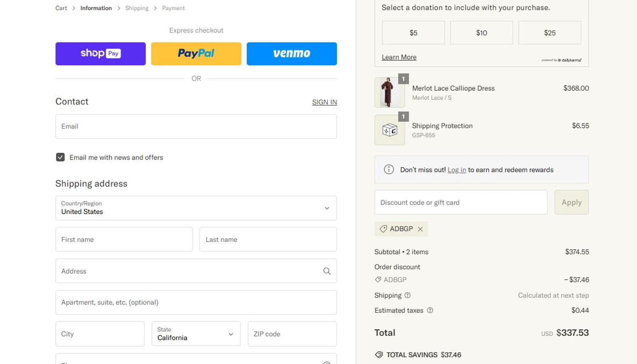Screen dimensions: 637x364
Task: Uncheck Email me with news and offers
Action: click(60, 157)
